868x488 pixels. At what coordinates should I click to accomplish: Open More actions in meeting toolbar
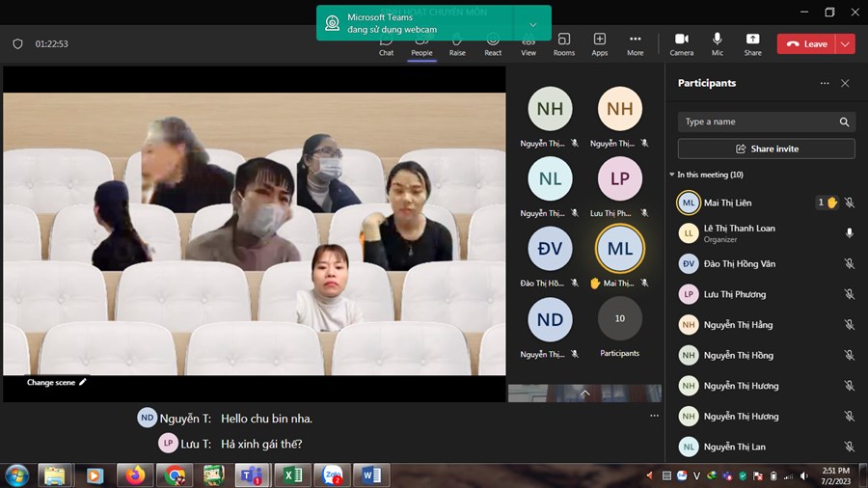point(635,43)
